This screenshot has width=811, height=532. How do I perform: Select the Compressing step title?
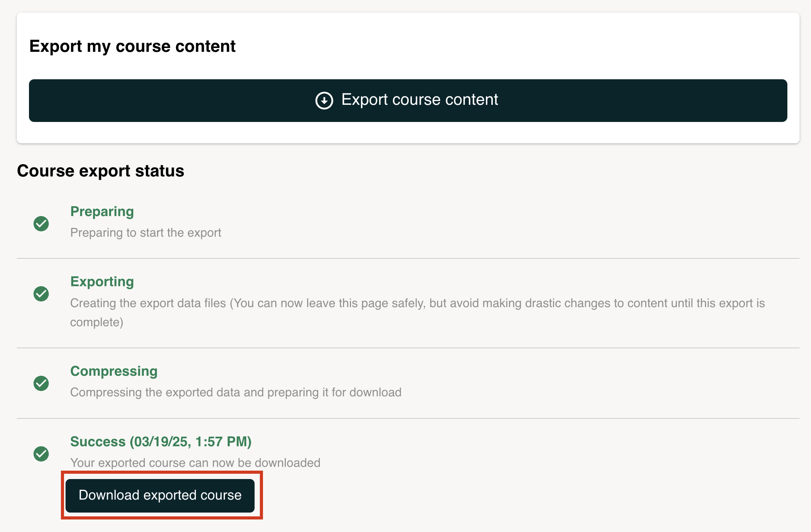point(114,371)
